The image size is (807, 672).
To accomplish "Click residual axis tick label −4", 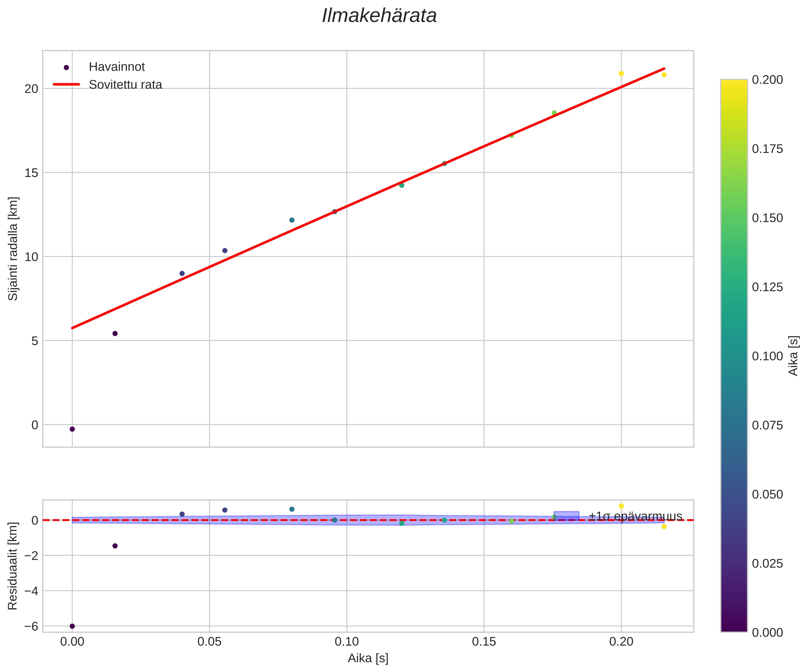I will (31, 591).
